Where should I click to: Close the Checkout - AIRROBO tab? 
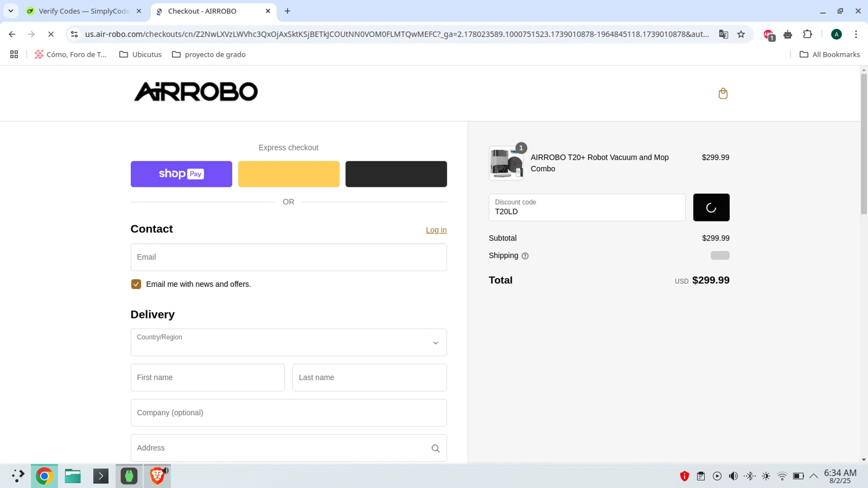point(268,11)
